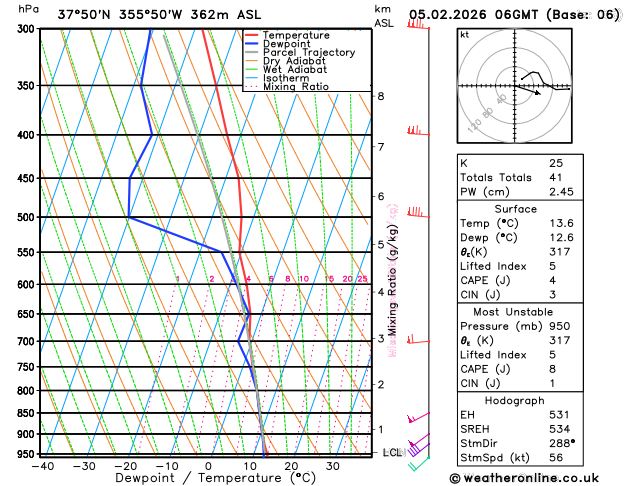The width and height of the screenshot is (629, 486).
Task: Click the Surface CIN (J) value 3
Action: (x=552, y=295)
